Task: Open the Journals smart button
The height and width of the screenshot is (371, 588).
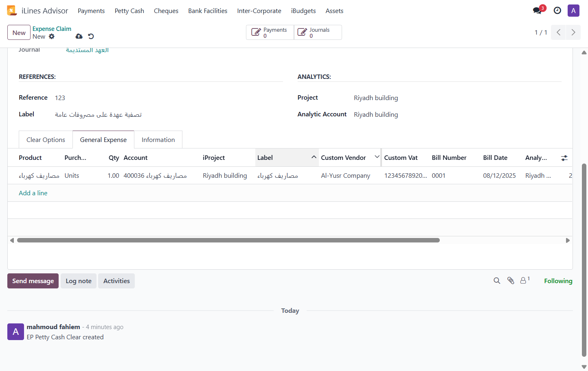Action: point(318,33)
